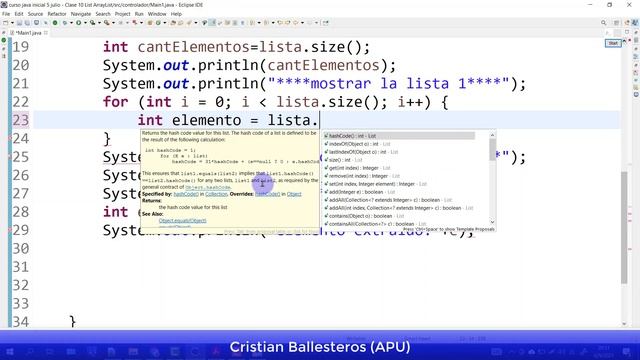Click the proposal list scroll-up arrow
Screen dimensions: 640x360
coord(492,135)
